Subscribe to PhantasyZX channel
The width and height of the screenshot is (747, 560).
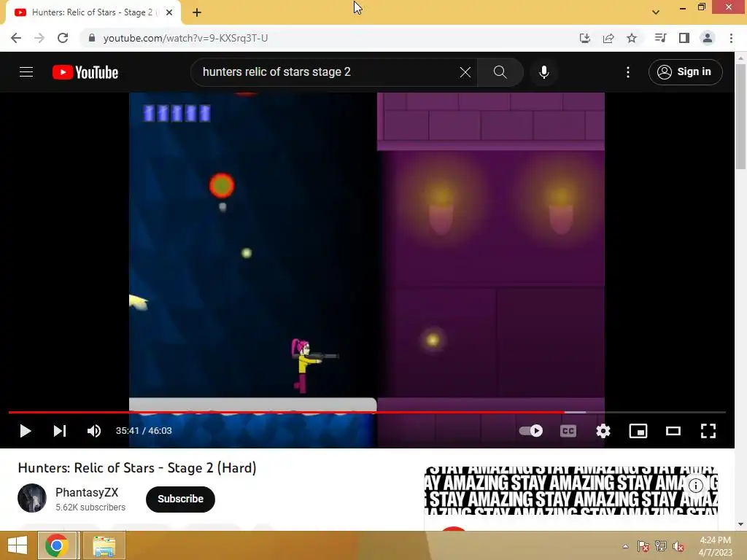tap(181, 499)
